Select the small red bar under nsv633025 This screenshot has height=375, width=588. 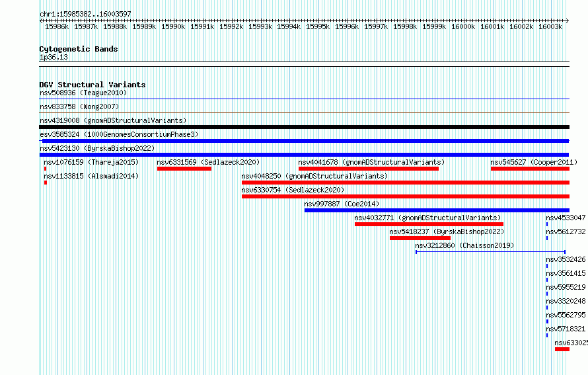[x=562, y=349]
